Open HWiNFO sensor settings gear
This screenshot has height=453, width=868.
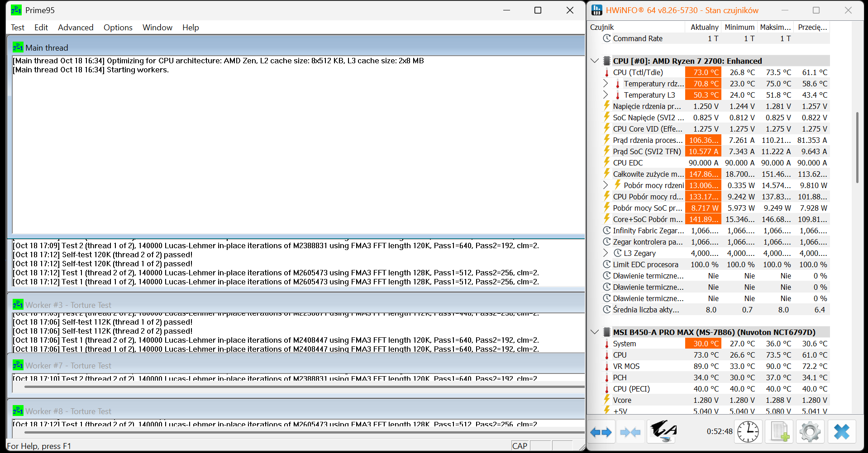pyautogui.click(x=810, y=432)
